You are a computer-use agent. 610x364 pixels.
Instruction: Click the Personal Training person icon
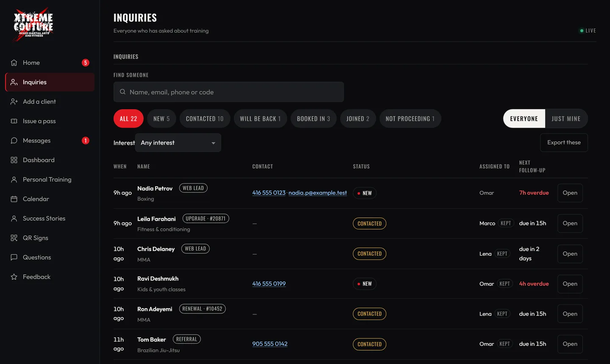click(14, 179)
